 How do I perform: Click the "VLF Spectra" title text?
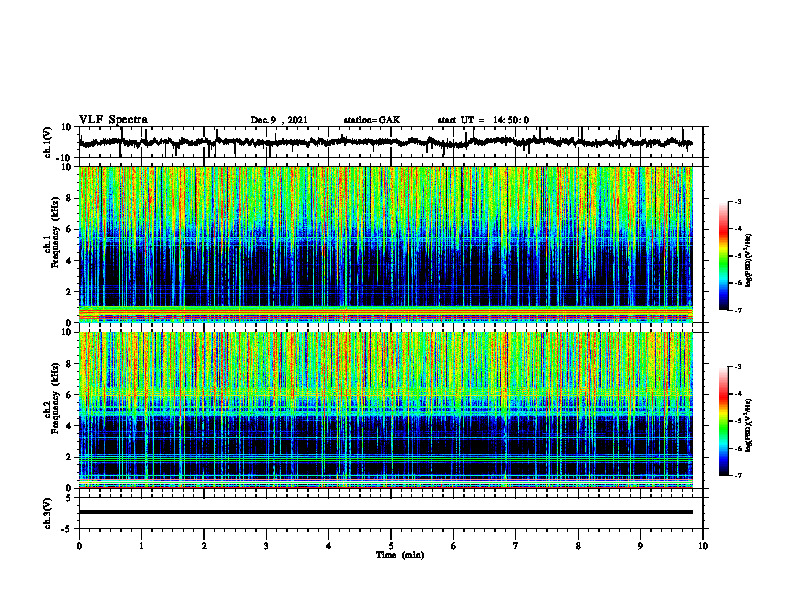pos(113,120)
